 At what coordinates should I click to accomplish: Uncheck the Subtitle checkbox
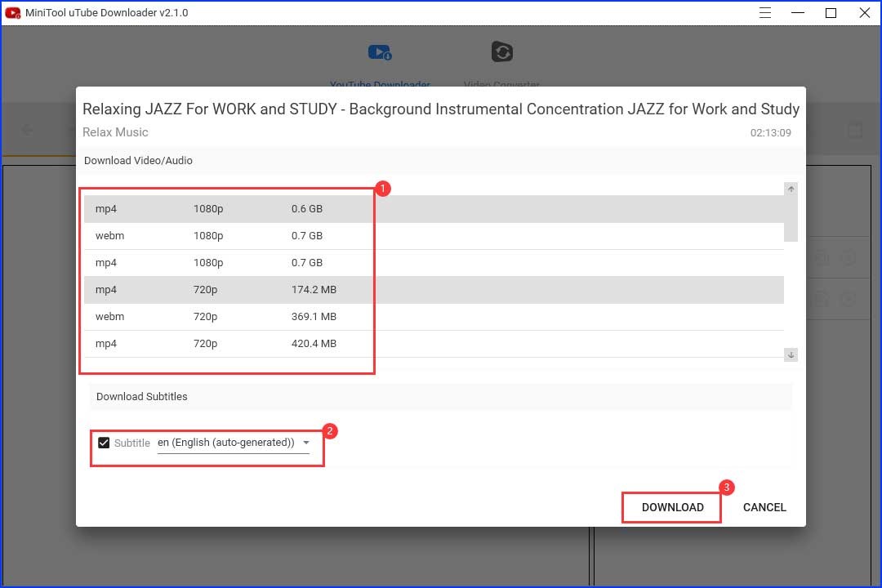point(104,443)
